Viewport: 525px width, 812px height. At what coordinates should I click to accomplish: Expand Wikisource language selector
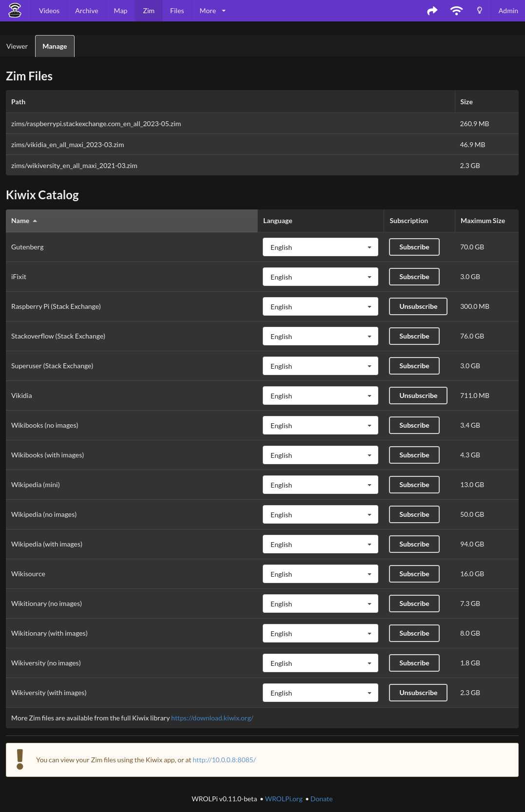coord(320,574)
